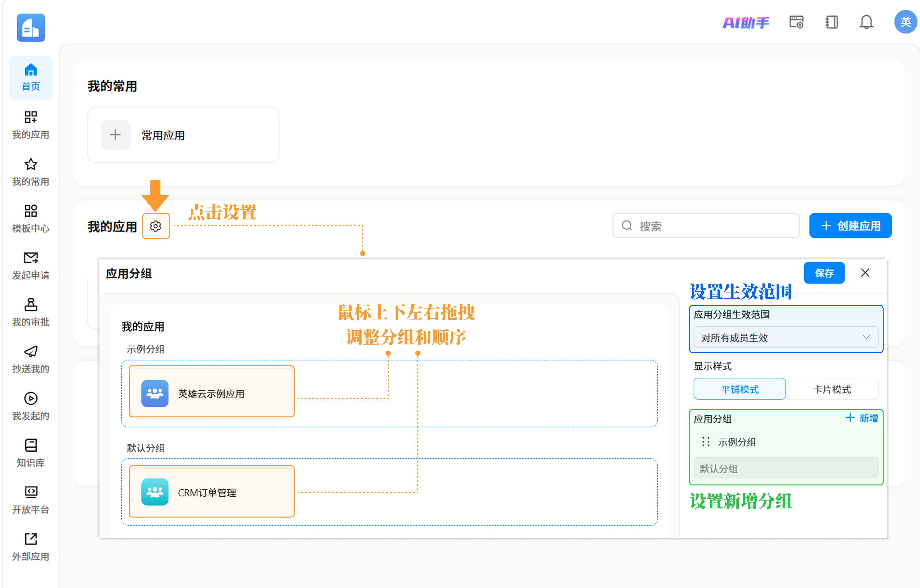Click 保存 to save grouping
Viewport: 920px width, 588px height.
[824, 273]
